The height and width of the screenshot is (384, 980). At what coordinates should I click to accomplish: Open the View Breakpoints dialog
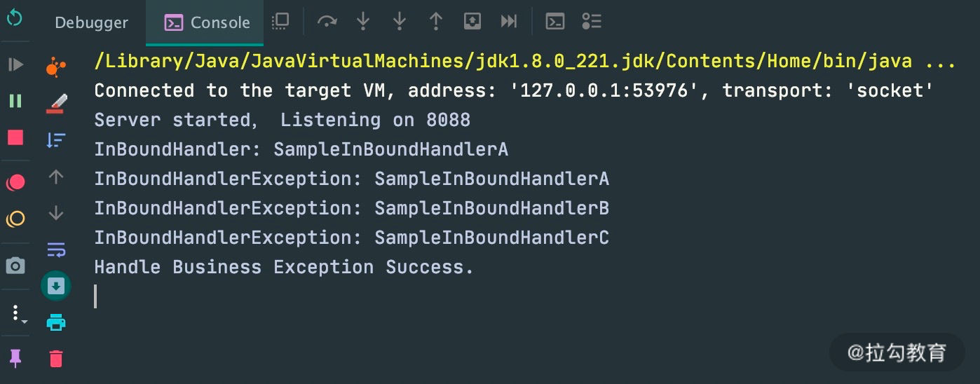pos(15,183)
